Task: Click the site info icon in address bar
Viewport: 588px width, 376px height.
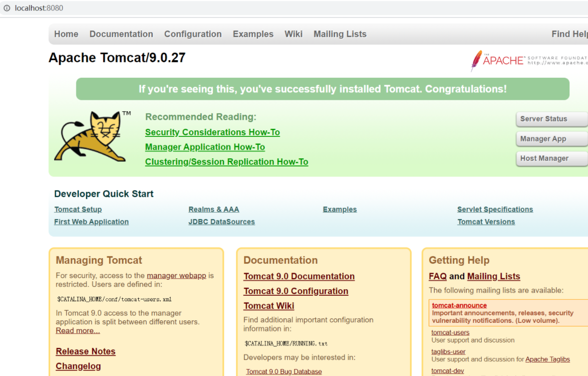Action: (x=7, y=8)
